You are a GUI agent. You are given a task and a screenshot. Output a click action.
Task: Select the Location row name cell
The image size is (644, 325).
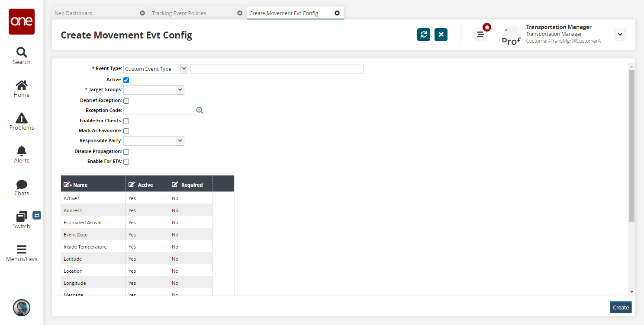tap(93, 271)
